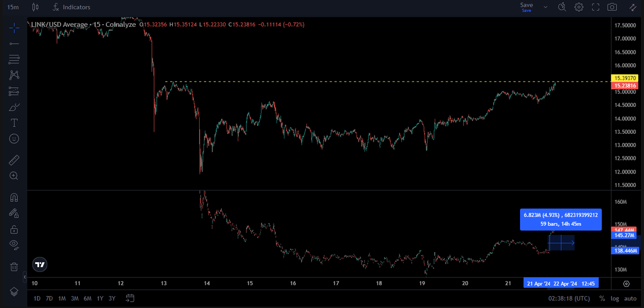Hide all drawings with eye icon
The height and width of the screenshot is (308, 644).
[14, 245]
